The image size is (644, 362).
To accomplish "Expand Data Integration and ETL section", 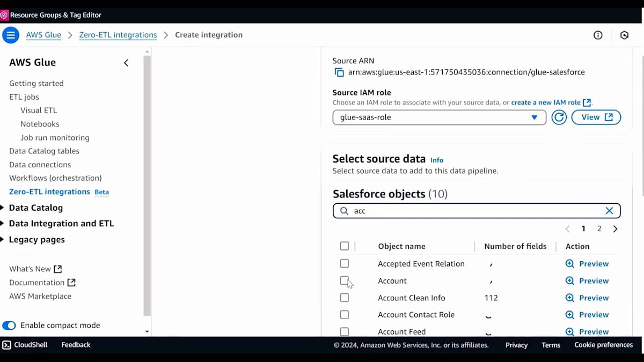I will [57, 224].
